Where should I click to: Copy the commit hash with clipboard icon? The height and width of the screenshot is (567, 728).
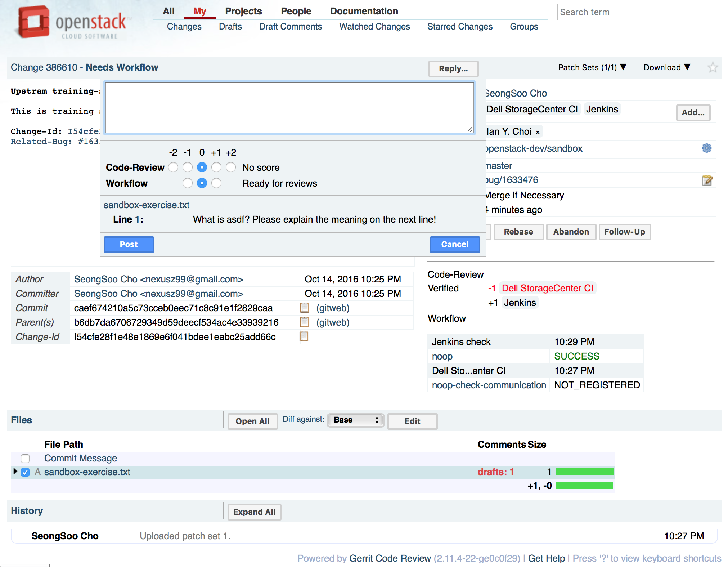tap(304, 308)
